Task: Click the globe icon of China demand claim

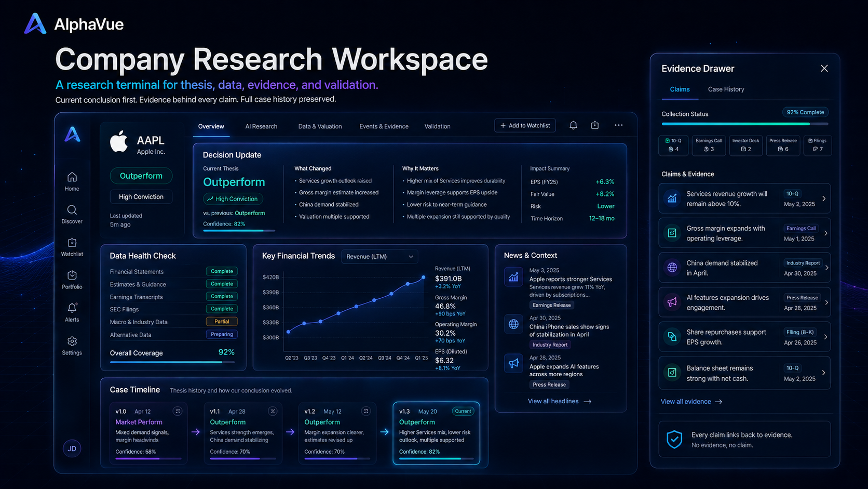Action: point(672,268)
